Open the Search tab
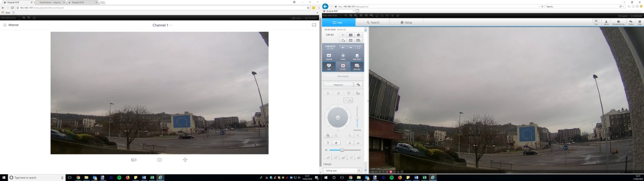Image resolution: width=644 pixels, height=181 pixels. [373, 23]
